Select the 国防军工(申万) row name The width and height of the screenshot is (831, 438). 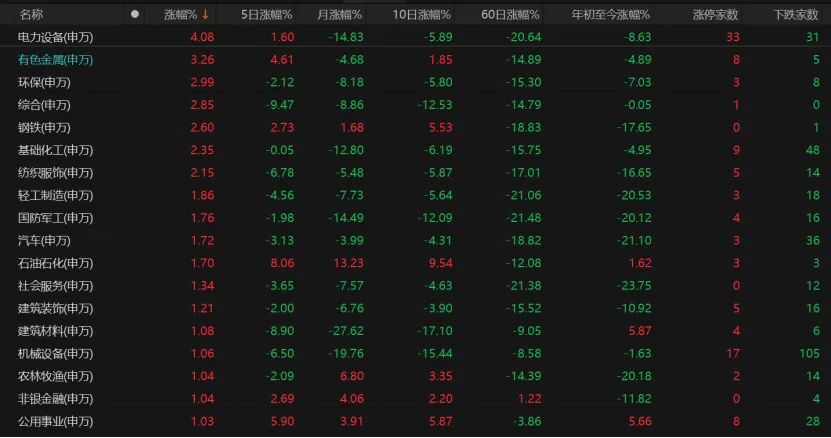[x=55, y=218]
